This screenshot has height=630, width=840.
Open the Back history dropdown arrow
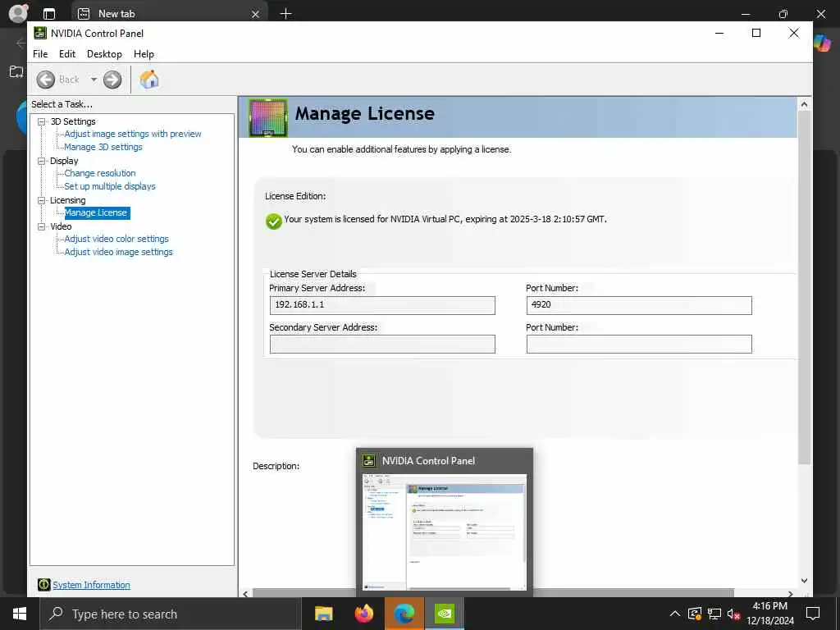coord(94,80)
